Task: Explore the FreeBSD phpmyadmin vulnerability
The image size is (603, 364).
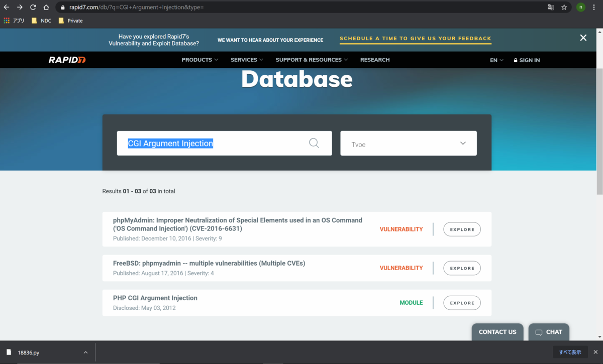Action: tap(462, 268)
